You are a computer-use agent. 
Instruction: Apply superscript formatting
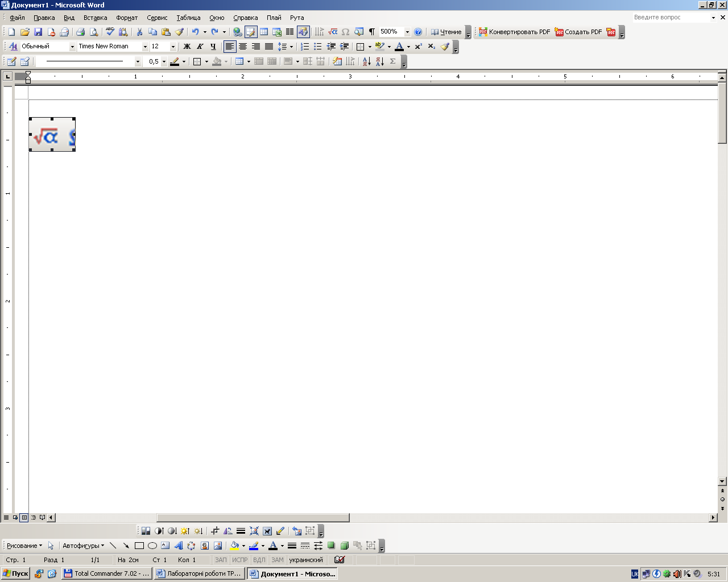[x=419, y=47]
